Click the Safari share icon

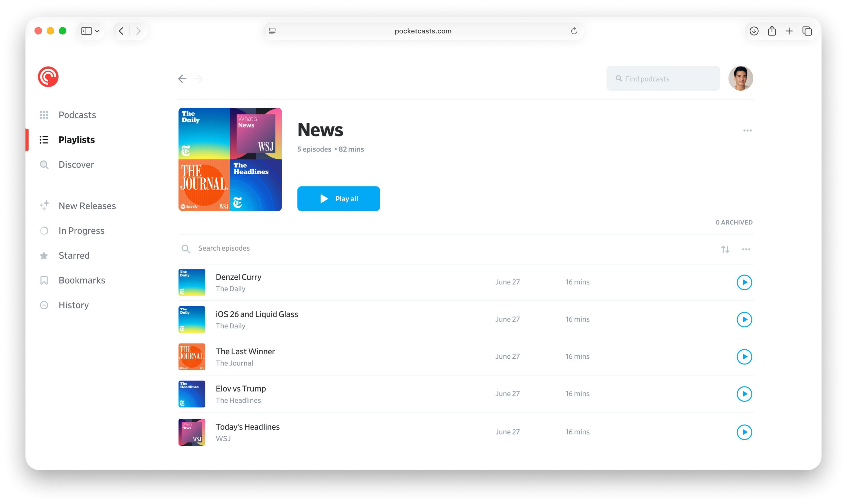[x=772, y=31]
